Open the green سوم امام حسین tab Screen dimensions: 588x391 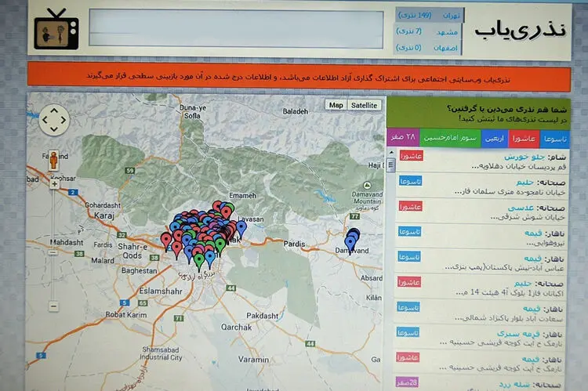(450, 138)
